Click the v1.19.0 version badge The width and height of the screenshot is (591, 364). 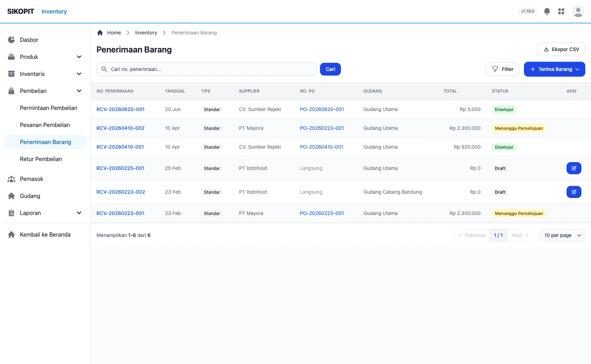[528, 11]
